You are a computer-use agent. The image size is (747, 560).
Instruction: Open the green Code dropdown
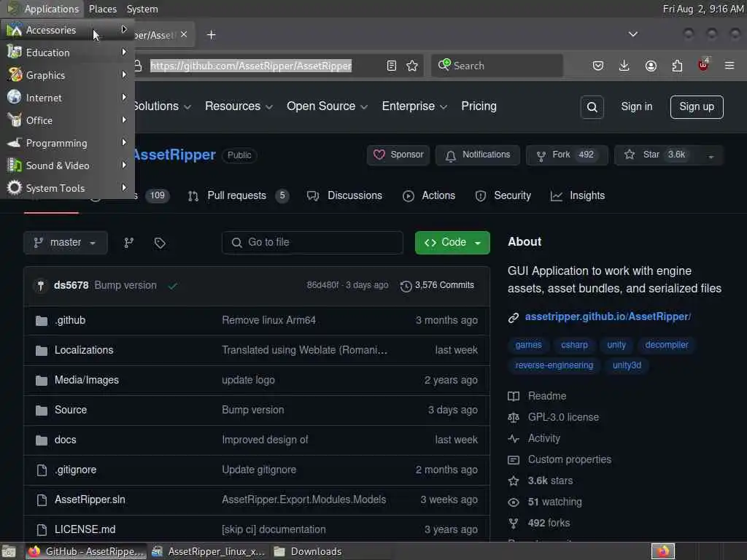point(452,242)
